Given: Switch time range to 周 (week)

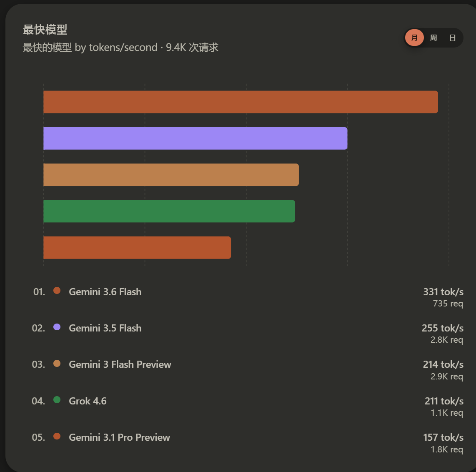Looking at the screenshot, I should pyautogui.click(x=433, y=38).
